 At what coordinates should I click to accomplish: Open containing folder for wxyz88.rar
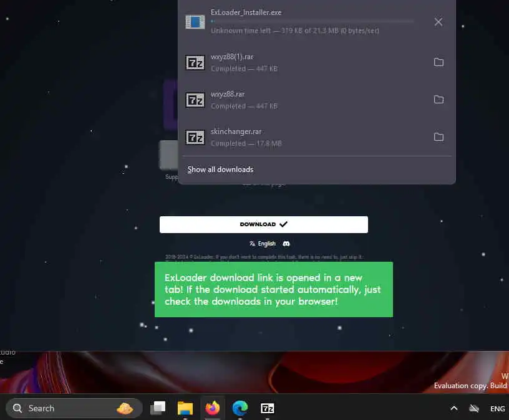click(439, 99)
